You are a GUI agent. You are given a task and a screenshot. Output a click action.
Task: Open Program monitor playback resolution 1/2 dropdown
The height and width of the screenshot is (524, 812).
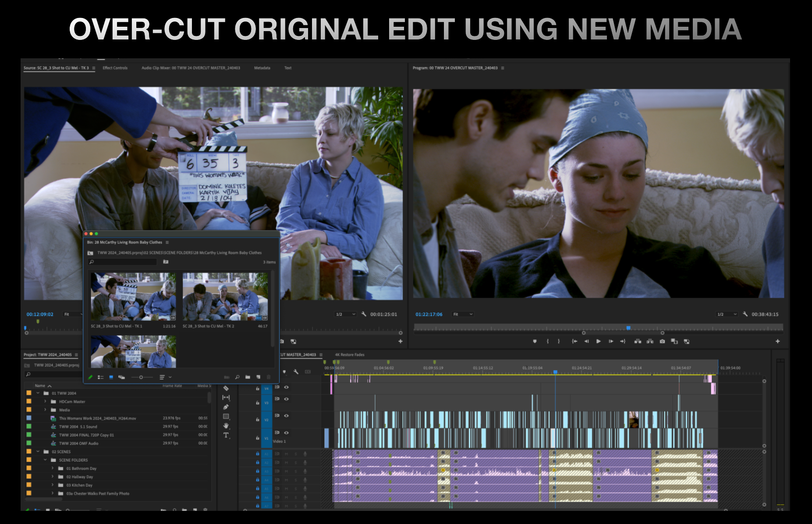point(727,314)
